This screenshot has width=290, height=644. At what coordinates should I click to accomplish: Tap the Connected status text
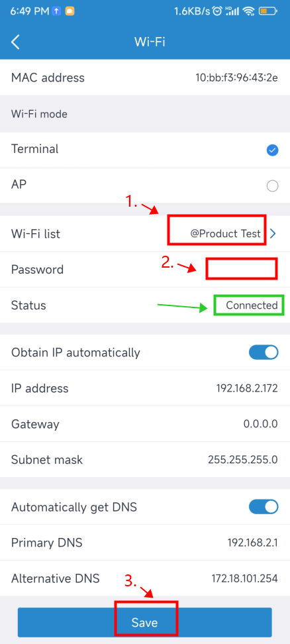(x=252, y=305)
